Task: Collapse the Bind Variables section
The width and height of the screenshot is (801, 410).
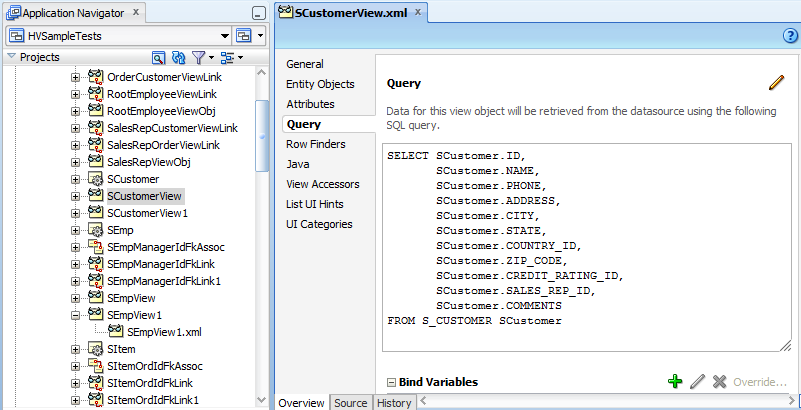Action: tap(391, 382)
